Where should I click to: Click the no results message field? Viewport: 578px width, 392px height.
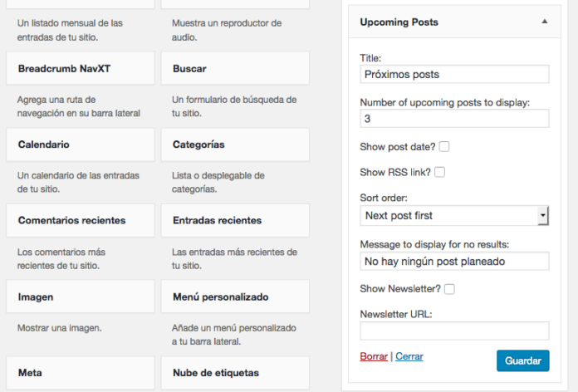(x=454, y=262)
